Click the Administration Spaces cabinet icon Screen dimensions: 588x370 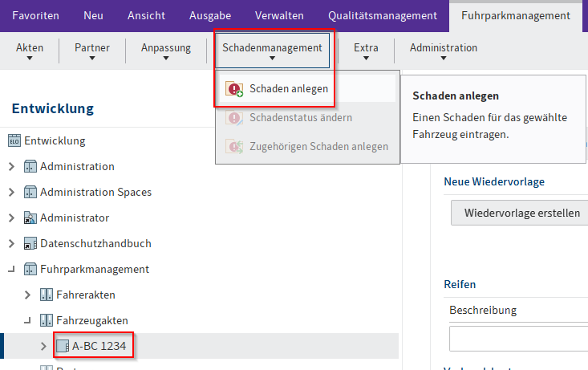point(30,192)
